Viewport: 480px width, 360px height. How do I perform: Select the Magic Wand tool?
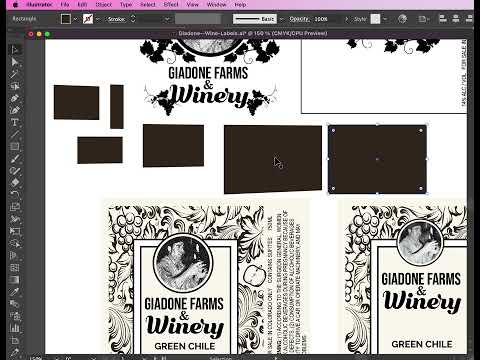15,74
